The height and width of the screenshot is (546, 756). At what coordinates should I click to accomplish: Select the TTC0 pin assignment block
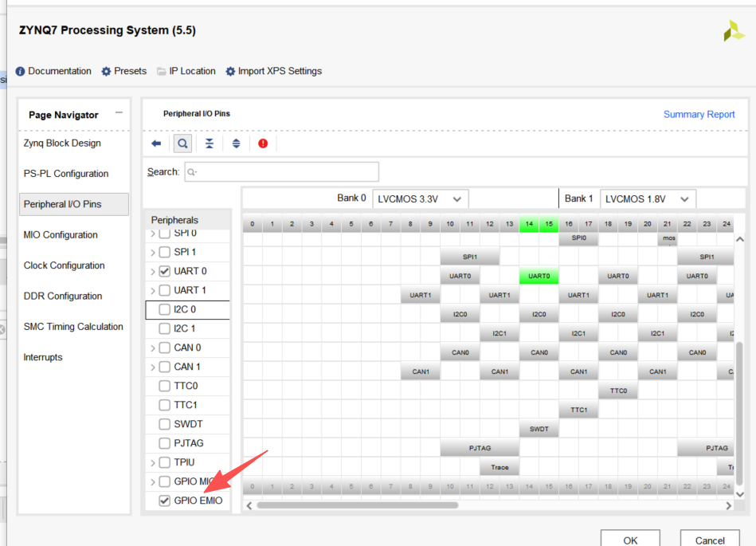point(618,391)
